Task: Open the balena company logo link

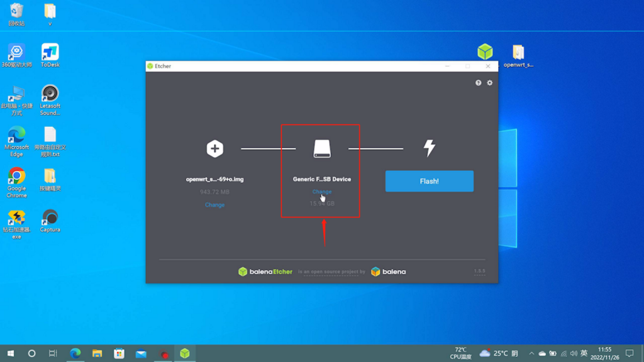Action: 388,271
